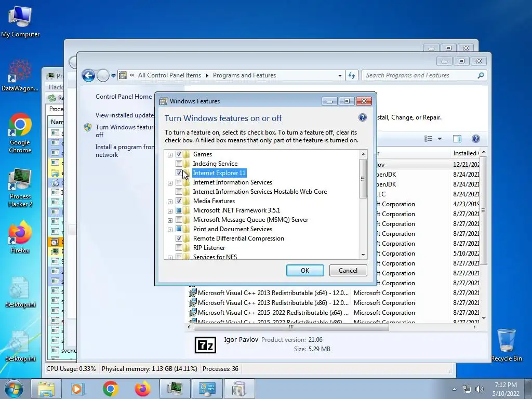This screenshot has height=399, width=532.
Task: Open DataWagon desktop shortcut
Action: [20, 75]
